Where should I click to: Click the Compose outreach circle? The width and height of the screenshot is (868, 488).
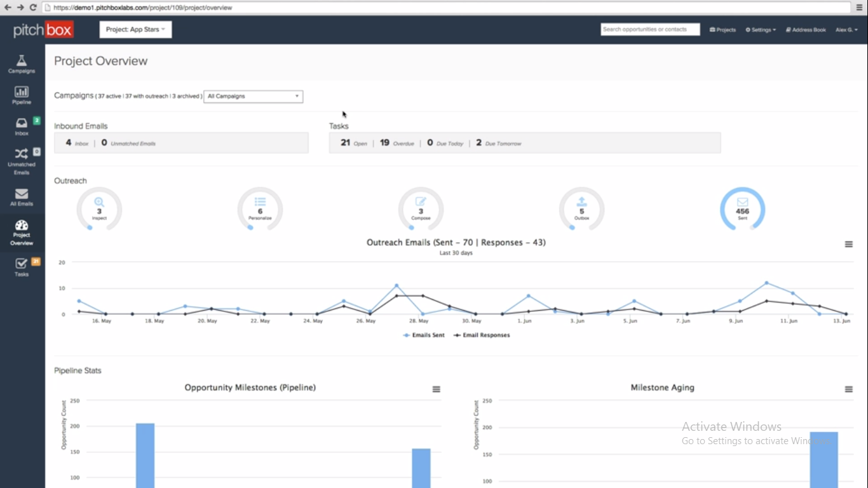[421, 209]
